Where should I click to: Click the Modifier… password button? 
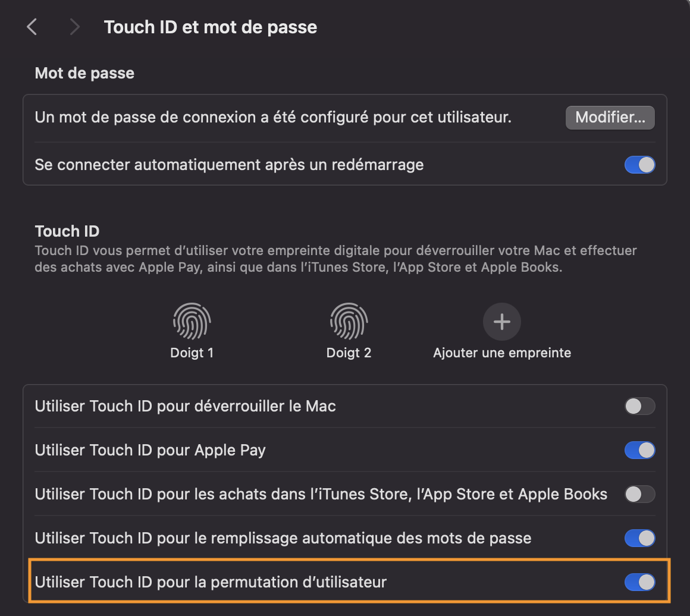610,117
